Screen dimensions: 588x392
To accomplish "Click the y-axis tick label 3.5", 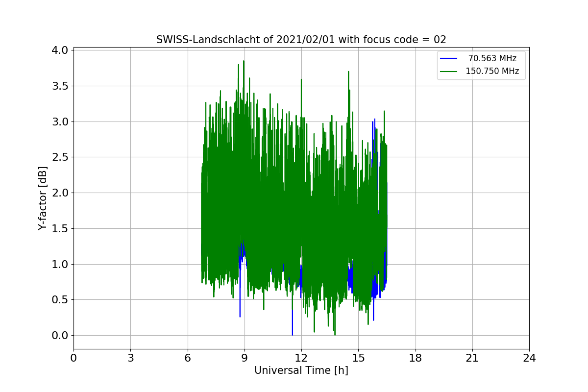I will point(60,86).
